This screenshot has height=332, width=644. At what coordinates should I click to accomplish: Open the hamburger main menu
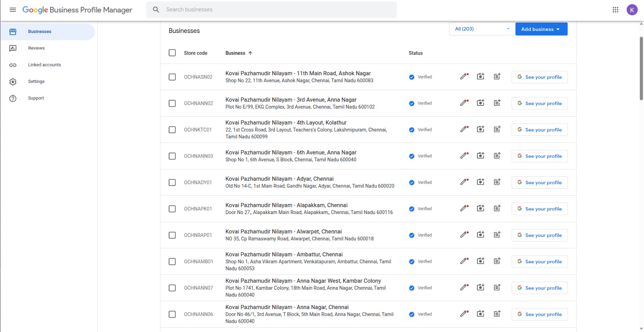(13, 10)
